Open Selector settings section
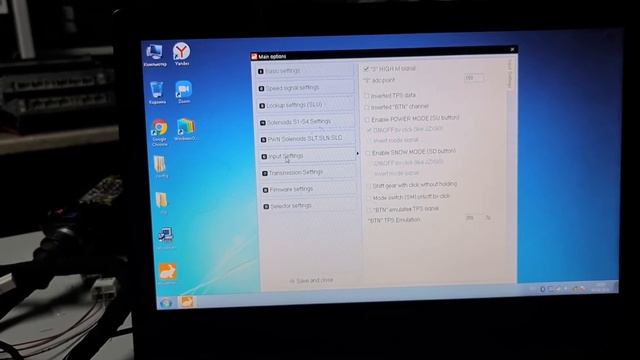The image size is (640, 360). (x=310, y=206)
